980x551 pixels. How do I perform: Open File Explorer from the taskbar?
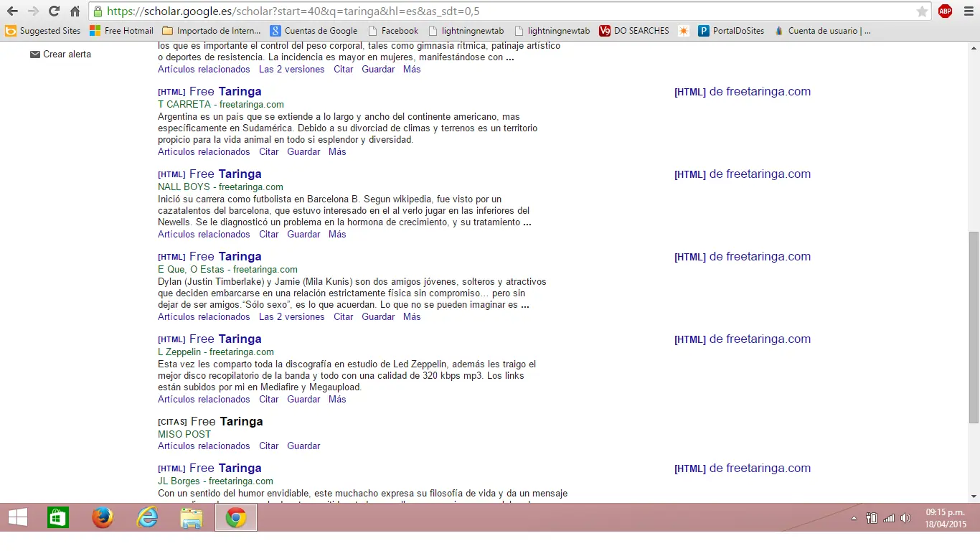pos(192,517)
